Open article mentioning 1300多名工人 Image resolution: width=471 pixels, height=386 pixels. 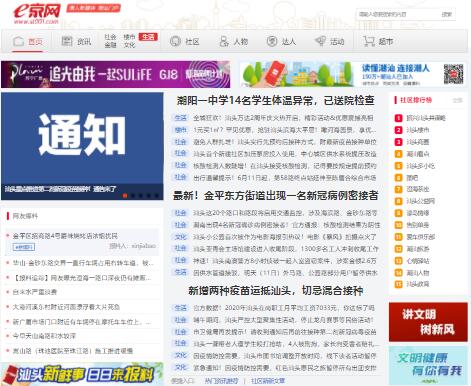tap(286, 249)
